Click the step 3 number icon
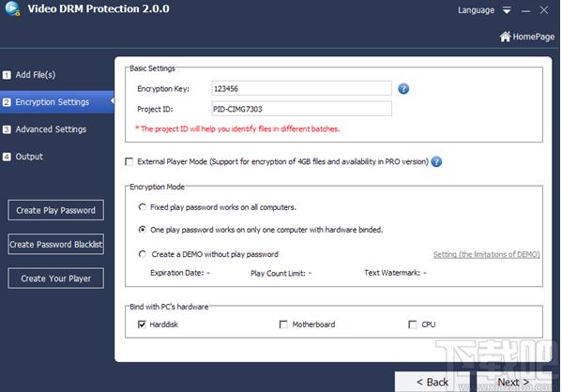This screenshot has width=562, height=392. [7, 129]
